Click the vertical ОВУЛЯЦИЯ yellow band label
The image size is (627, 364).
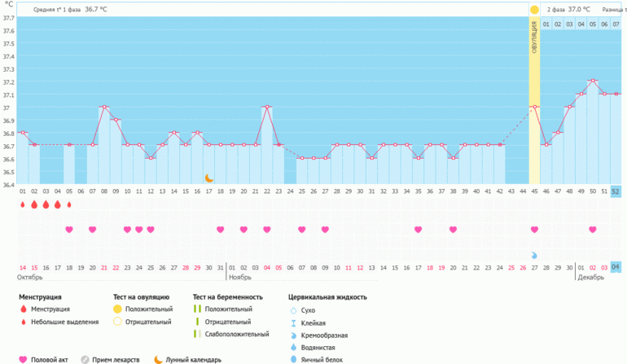[x=534, y=39]
